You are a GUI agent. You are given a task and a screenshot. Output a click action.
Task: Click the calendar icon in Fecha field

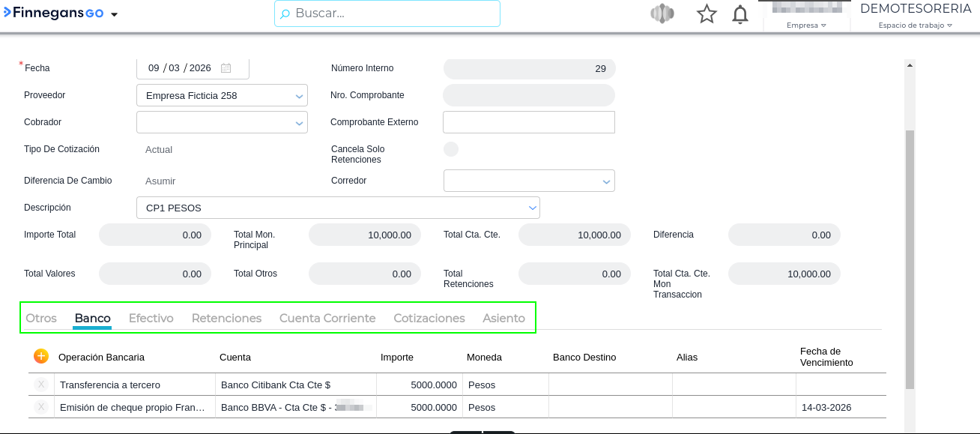coord(226,68)
